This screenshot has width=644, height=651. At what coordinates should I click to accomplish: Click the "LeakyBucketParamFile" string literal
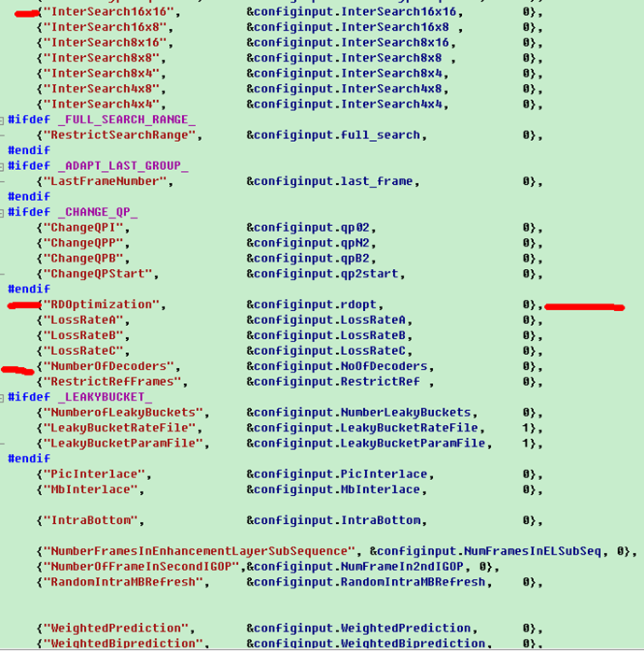coord(123,444)
